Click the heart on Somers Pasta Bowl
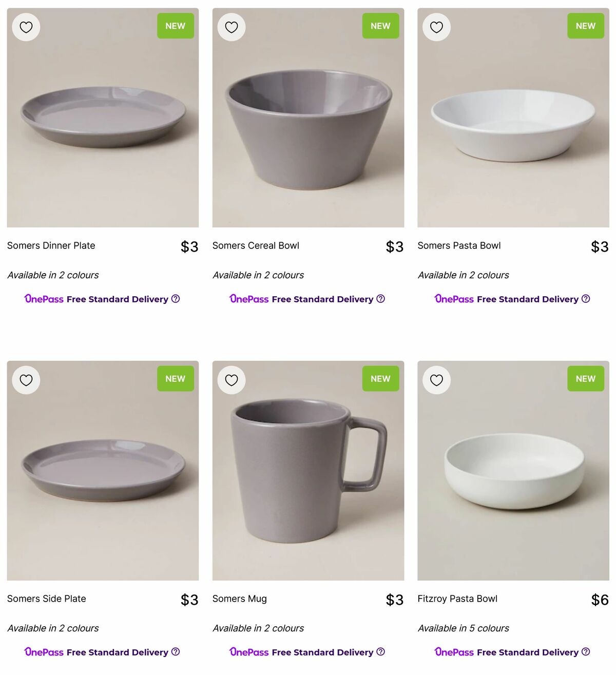 (x=436, y=27)
